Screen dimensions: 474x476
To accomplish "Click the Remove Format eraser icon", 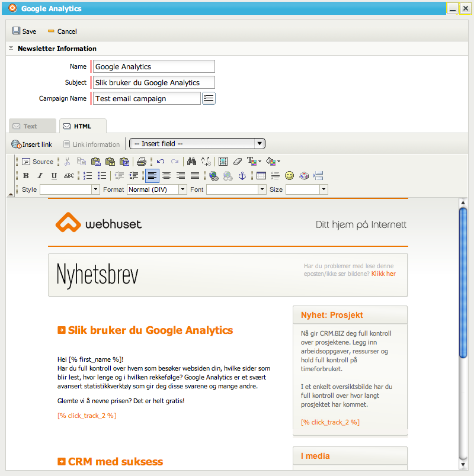I will pos(238,162).
